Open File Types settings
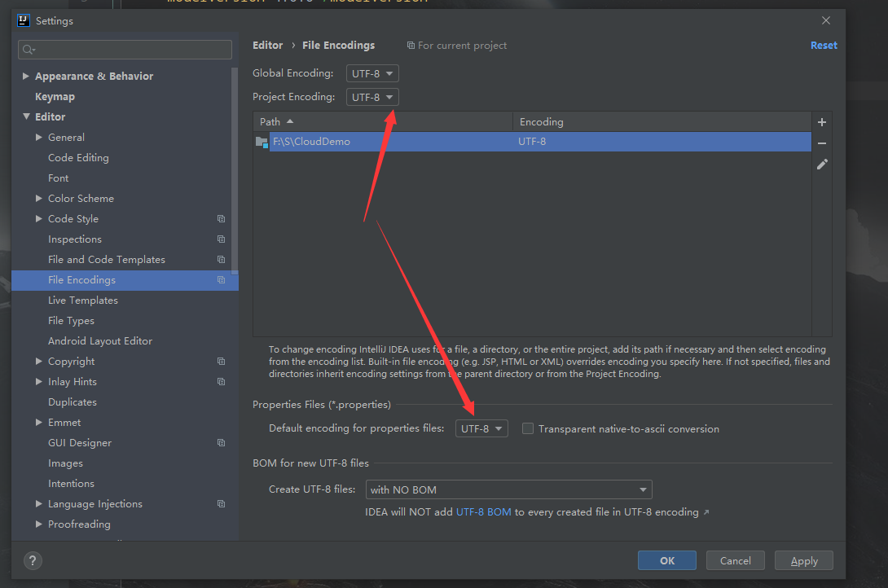Screen dimensions: 888x588 71,321
